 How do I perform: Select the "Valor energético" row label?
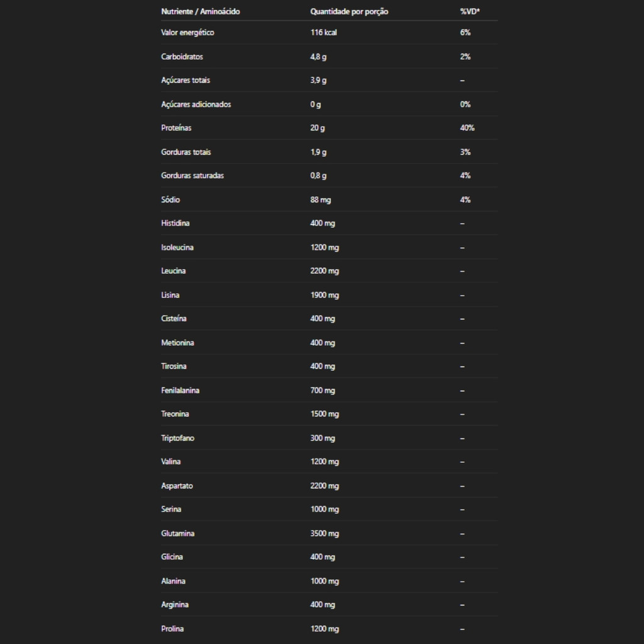(x=187, y=32)
